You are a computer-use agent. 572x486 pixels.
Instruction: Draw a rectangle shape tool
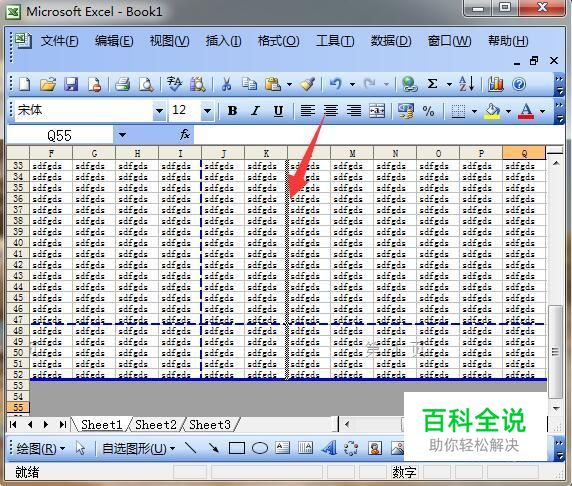tap(237, 448)
